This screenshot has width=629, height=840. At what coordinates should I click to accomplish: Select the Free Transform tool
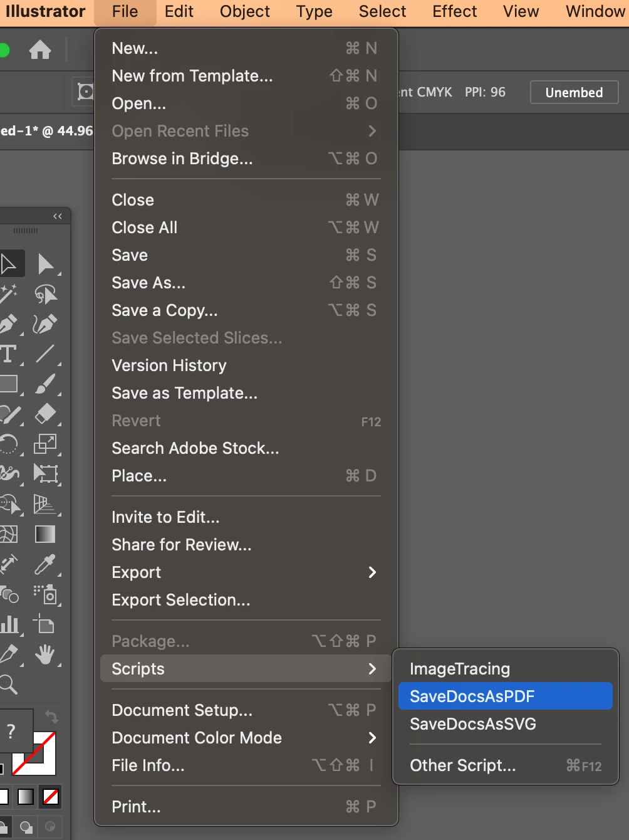(x=46, y=473)
